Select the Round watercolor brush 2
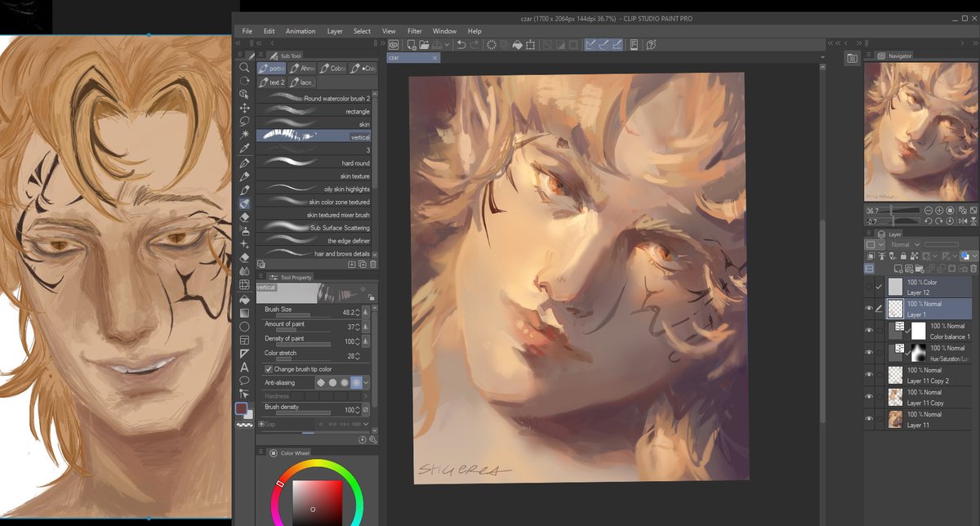The height and width of the screenshot is (526, 980). click(x=314, y=98)
